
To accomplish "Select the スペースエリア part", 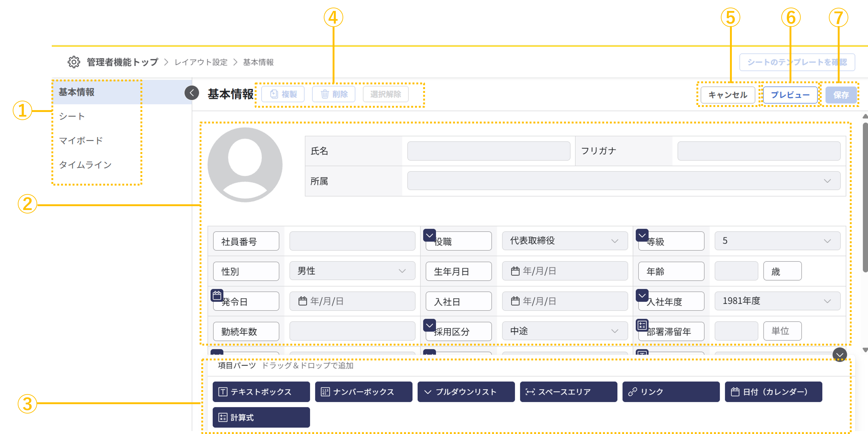I will coord(568,392).
